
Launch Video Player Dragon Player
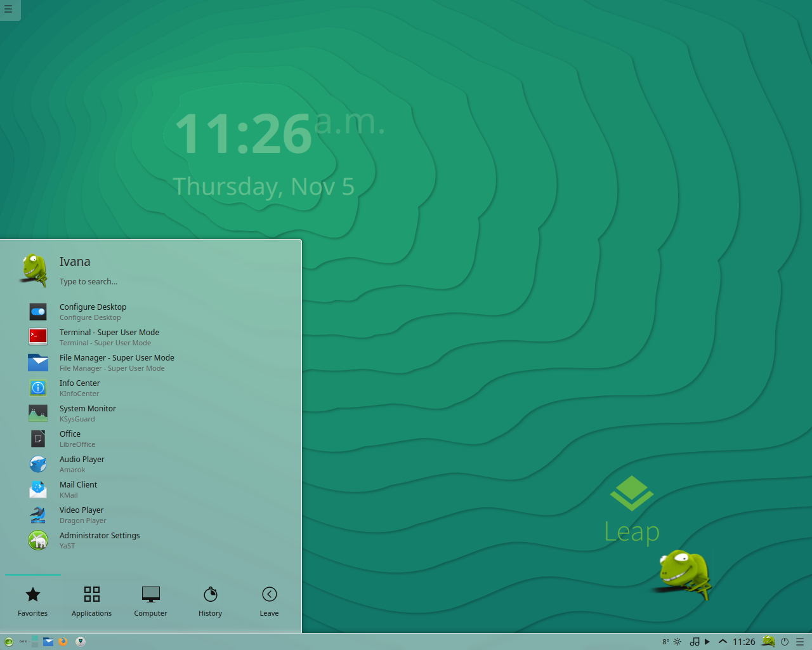151,515
